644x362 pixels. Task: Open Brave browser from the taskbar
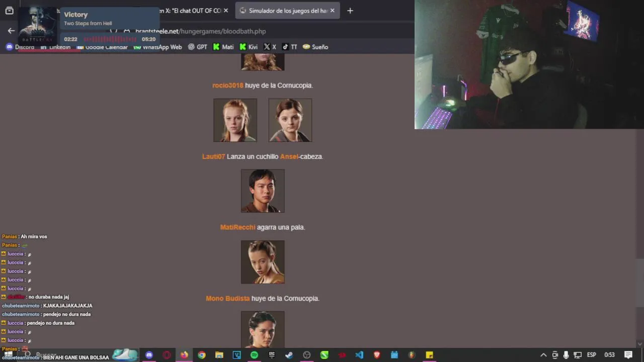point(377,355)
